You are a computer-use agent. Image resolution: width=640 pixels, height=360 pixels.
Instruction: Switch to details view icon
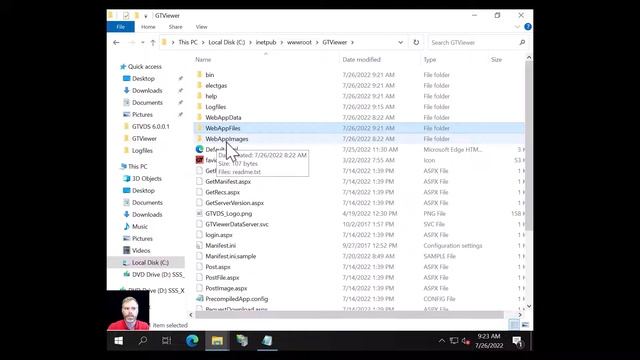coord(514,325)
